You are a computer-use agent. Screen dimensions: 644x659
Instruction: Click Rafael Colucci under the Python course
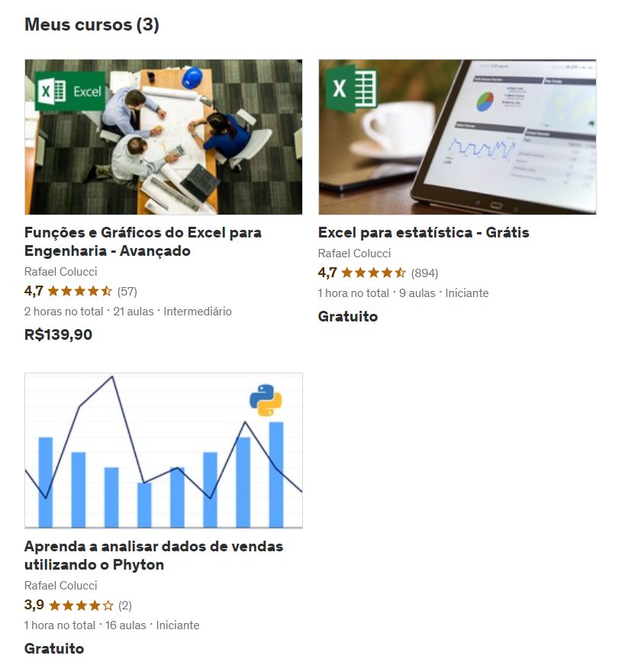pos(60,586)
